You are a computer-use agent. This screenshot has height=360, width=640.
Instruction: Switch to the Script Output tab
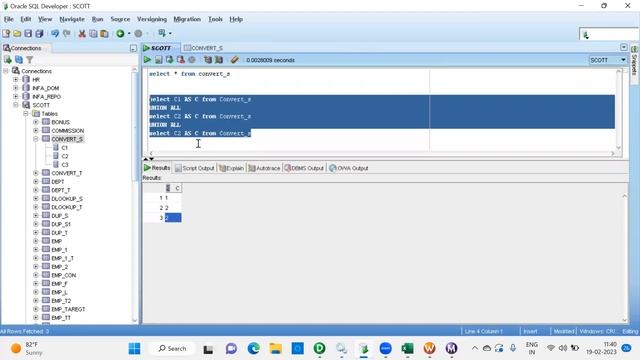click(194, 168)
